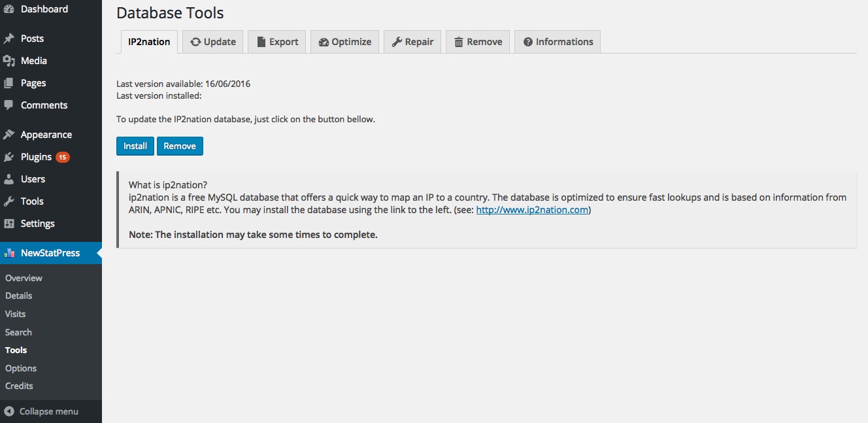Click the Users person icon
Viewport: 868px width, 423px height.
9,179
